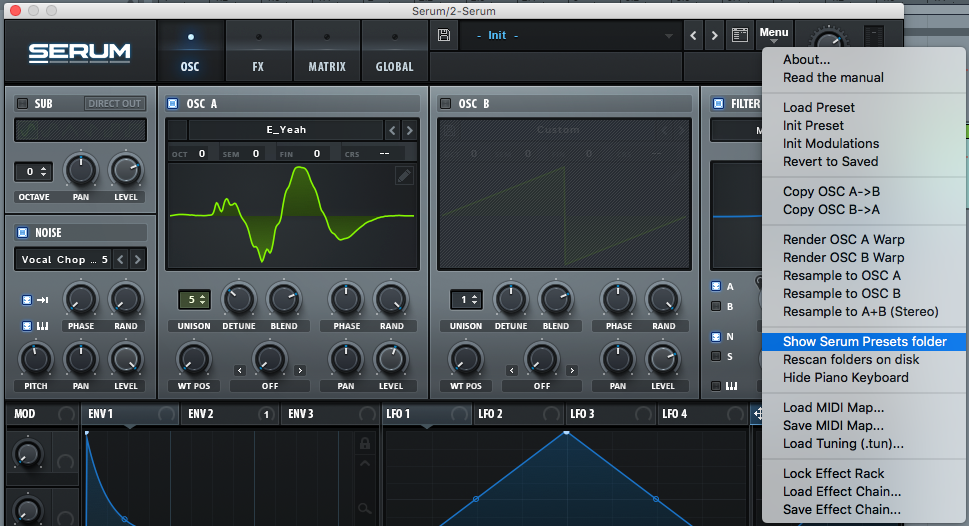Select next noise sample
Viewport: 969px width, 526px height.
pyautogui.click(x=138, y=260)
